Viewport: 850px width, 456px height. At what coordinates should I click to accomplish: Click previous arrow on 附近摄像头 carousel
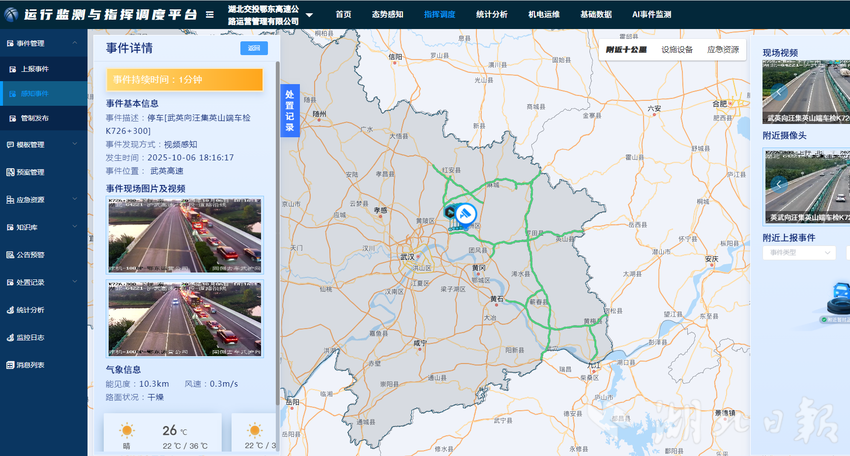(x=778, y=185)
